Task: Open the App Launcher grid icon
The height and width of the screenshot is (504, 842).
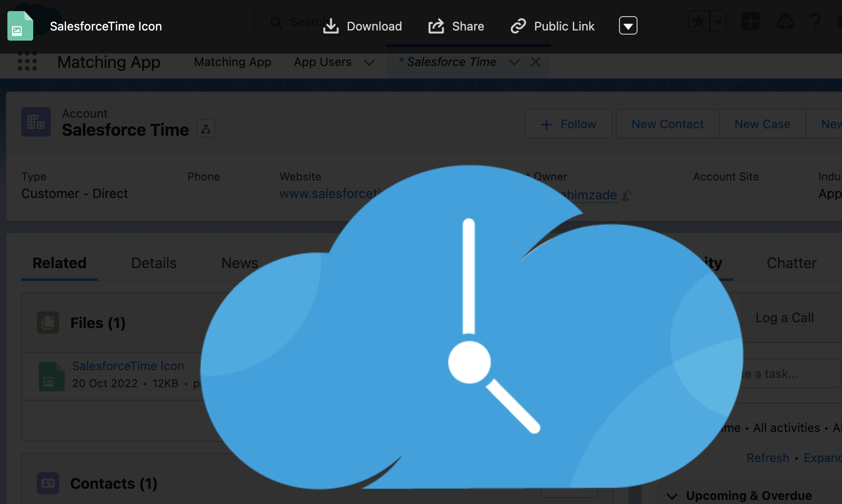Action: point(27,61)
